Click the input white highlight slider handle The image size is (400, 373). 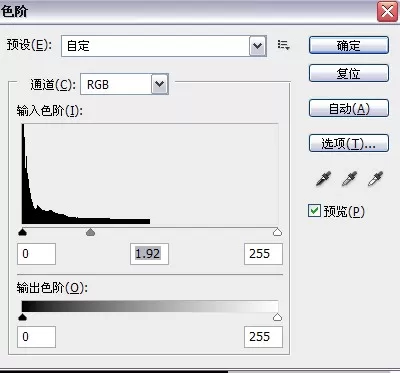click(x=277, y=232)
